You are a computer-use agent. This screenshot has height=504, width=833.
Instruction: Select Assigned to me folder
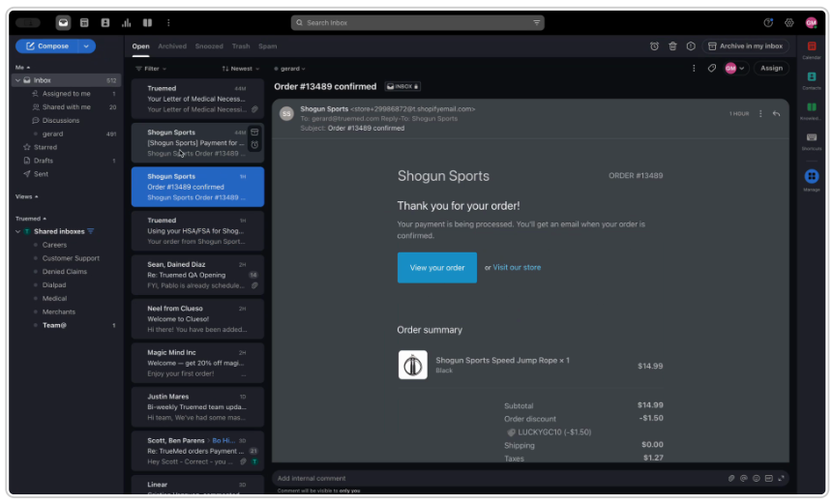pyautogui.click(x=67, y=94)
